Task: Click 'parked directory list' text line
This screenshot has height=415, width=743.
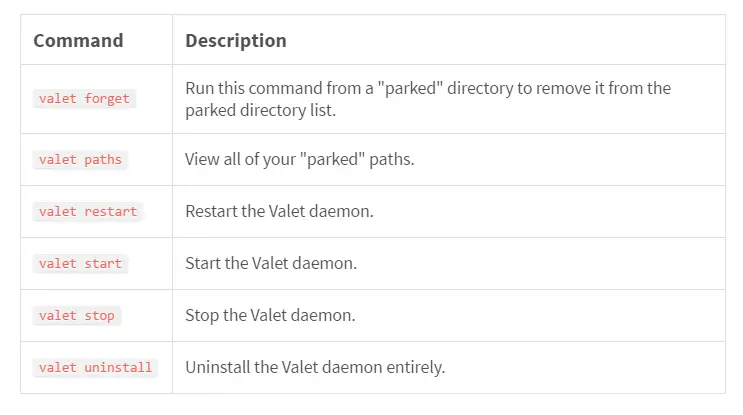Action: (261, 110)
